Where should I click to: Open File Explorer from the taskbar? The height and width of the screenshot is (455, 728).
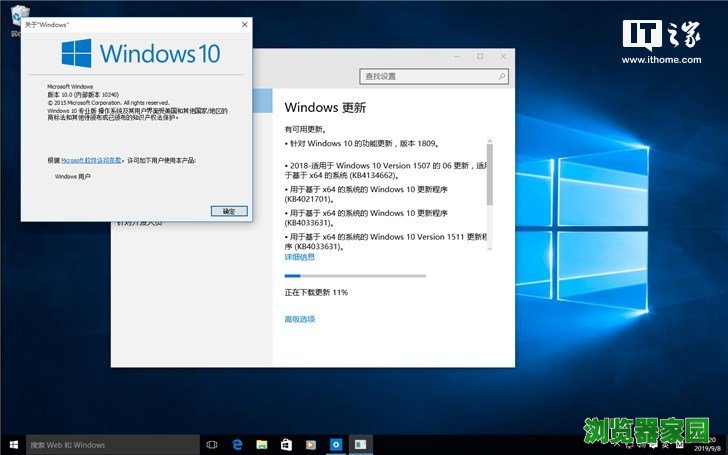tap(262, 444)
